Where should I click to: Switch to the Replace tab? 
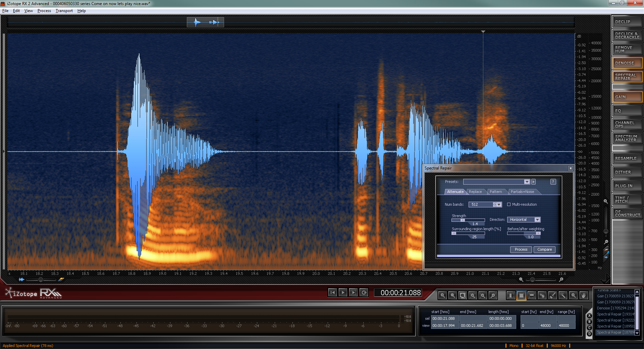tap(475, 192)
